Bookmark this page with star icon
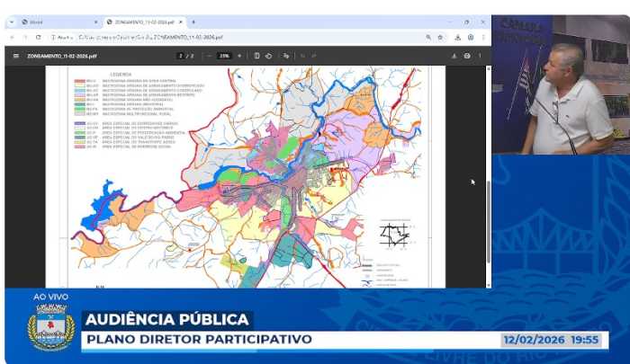The width and height of the screenshot is (630, 364). tap(440, 38)
